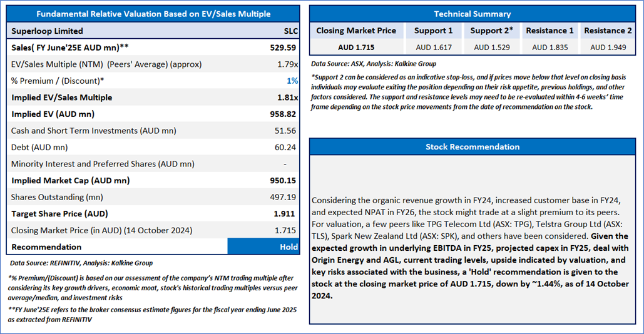This screenshot has width=644, height=334.
Task: Select the Recommendation row label
Action: tap(46, 247)
